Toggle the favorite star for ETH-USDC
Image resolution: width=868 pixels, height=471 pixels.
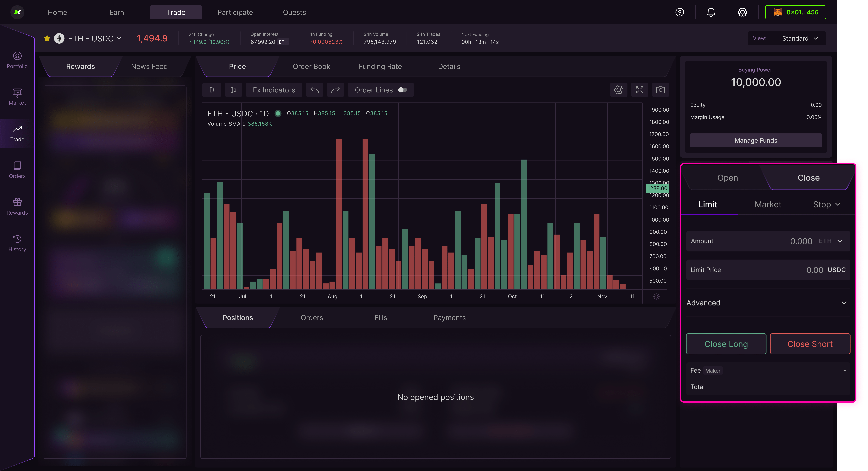point(47,38)
